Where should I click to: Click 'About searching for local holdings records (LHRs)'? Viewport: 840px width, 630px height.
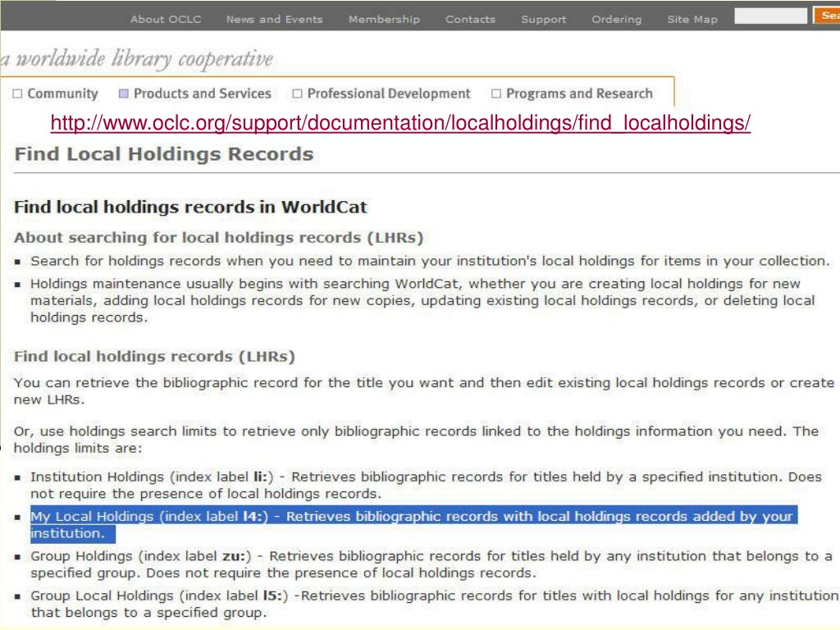click(x=218, y=238)
